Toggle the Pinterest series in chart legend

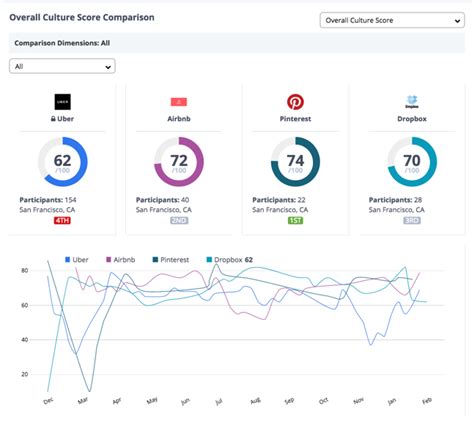coord(171,260)
